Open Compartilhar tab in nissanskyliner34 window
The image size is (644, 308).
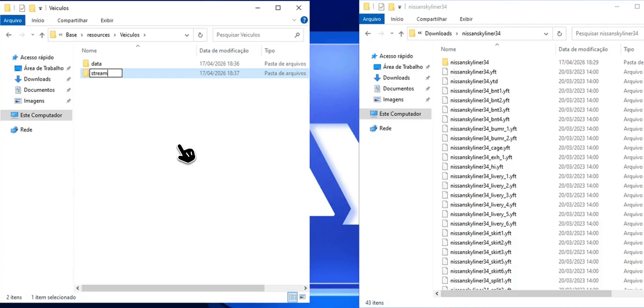click(x=432, y=19)
